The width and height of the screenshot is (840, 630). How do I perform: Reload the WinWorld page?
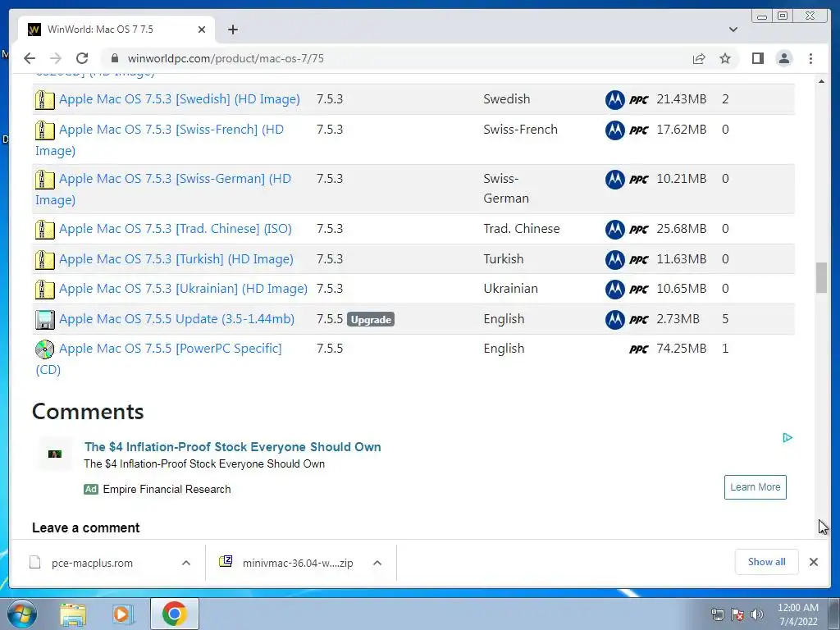[x=82, y=58]
